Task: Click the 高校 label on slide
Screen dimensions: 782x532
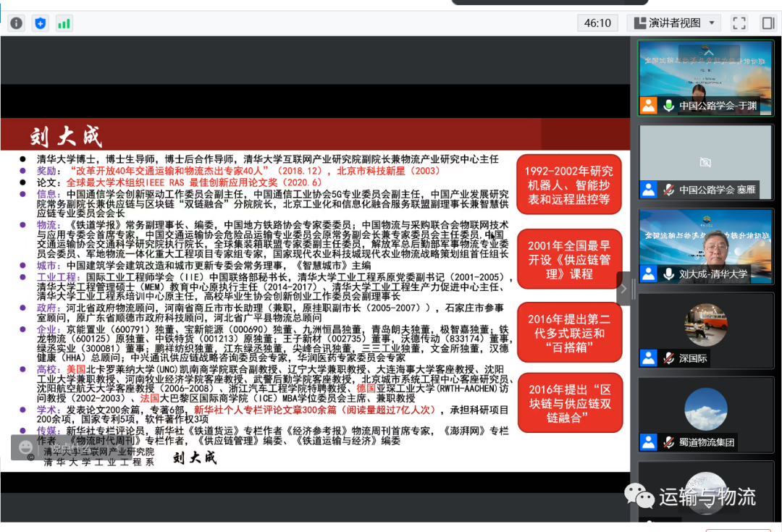Action: tap(49, 369)
